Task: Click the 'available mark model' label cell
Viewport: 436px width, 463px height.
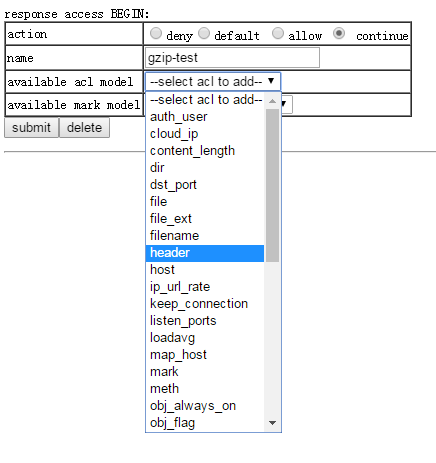Action: click(x=74, y=105)
